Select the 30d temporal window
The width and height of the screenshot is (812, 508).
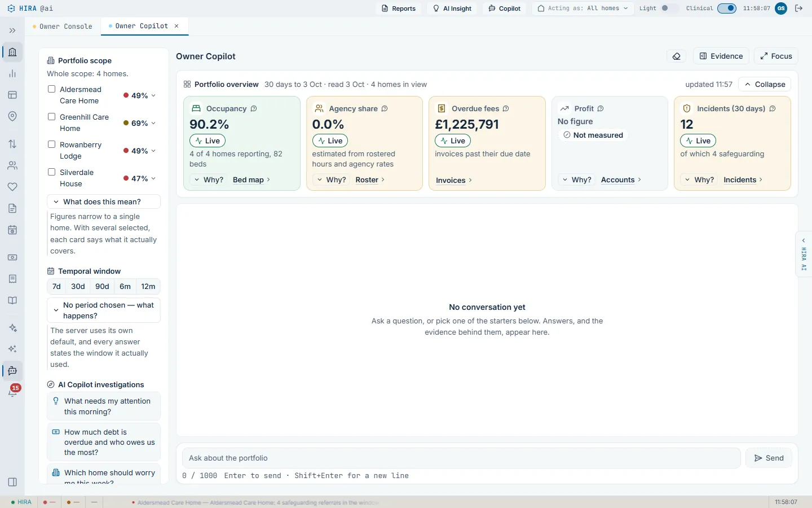[78, 287]
